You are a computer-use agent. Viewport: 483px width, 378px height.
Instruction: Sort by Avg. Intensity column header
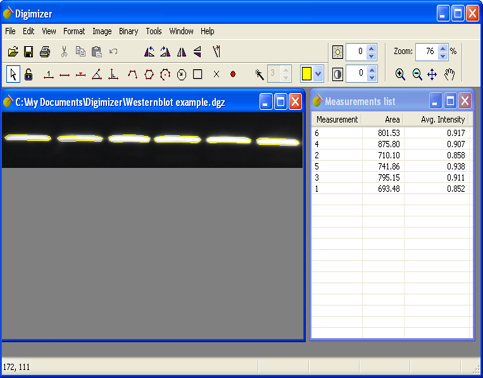[x=436, y=120]
